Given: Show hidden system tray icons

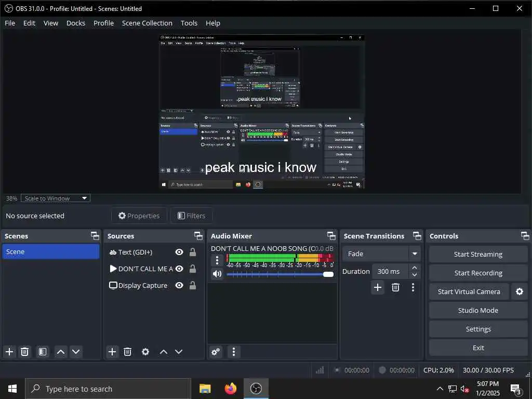Looking at the screenshot, I should click(440, 389).
